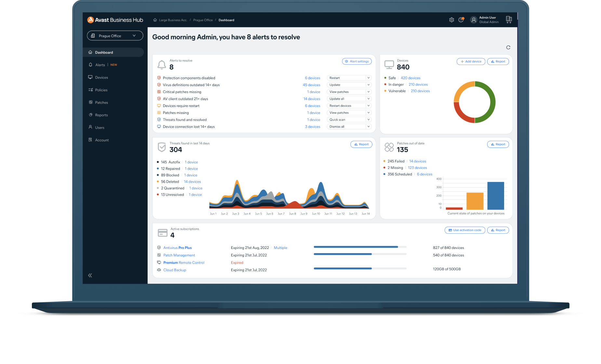Go to the Policies section
Screen dimensions: 601x364
click(x=101, y=90)
